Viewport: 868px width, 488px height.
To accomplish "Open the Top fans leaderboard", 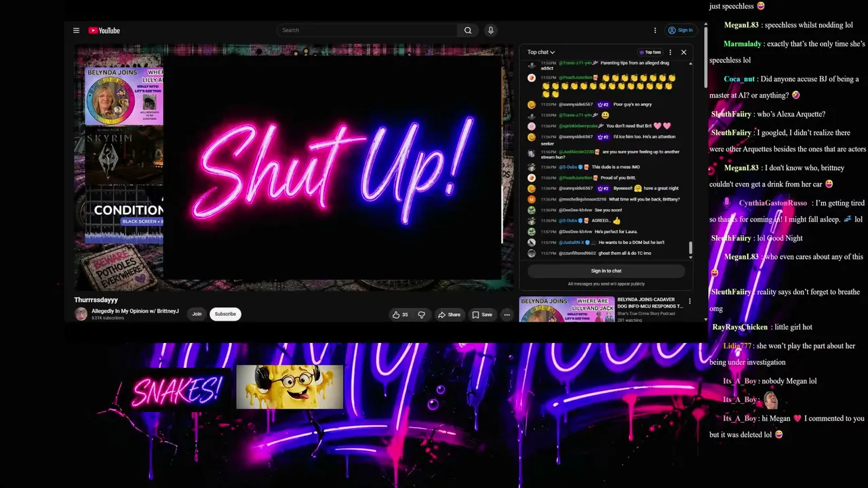I will [x=650, y=52].
